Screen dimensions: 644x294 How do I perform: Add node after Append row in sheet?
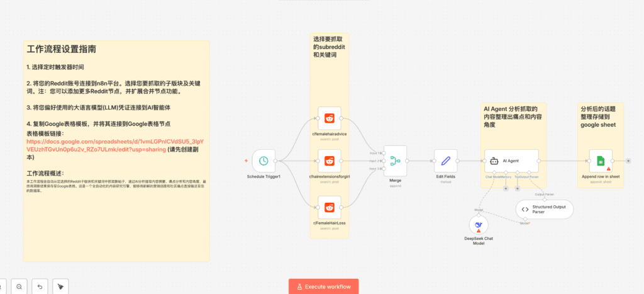[x=628, y=161]
